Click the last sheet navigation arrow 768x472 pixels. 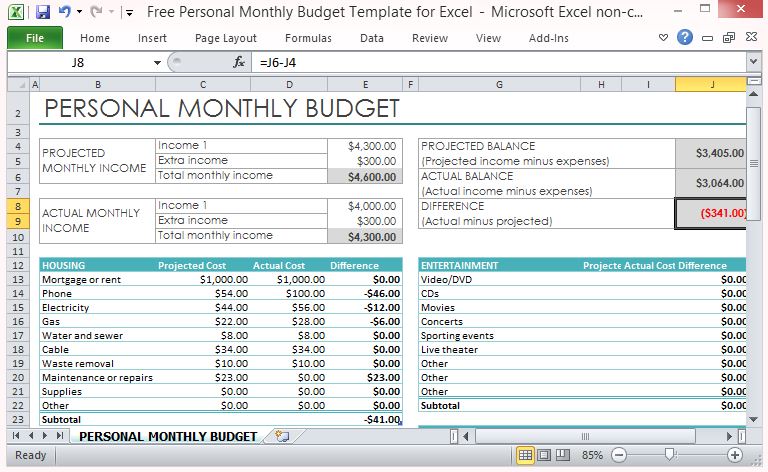pos(59,435)
